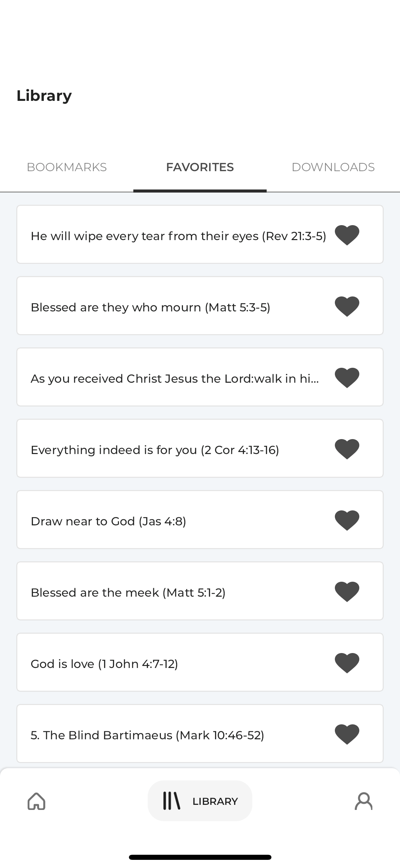Open 'Blessed are the meek (Matt 5:1-2)'

click(128, 593)
